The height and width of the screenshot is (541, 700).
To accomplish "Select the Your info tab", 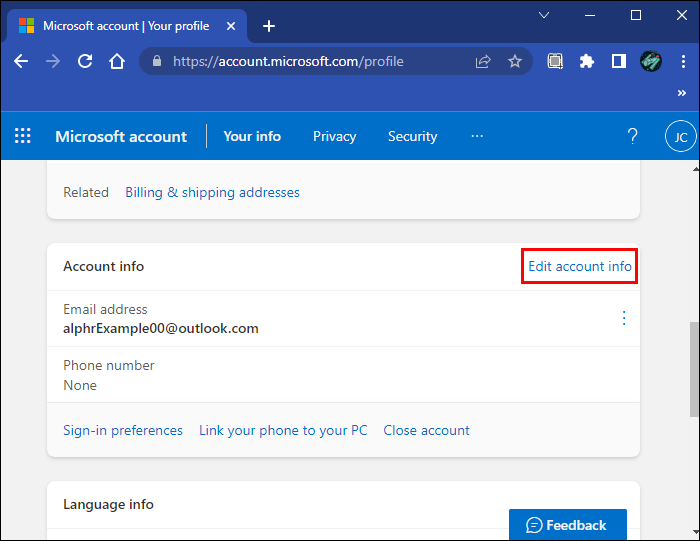I will [x=252, y=136].
